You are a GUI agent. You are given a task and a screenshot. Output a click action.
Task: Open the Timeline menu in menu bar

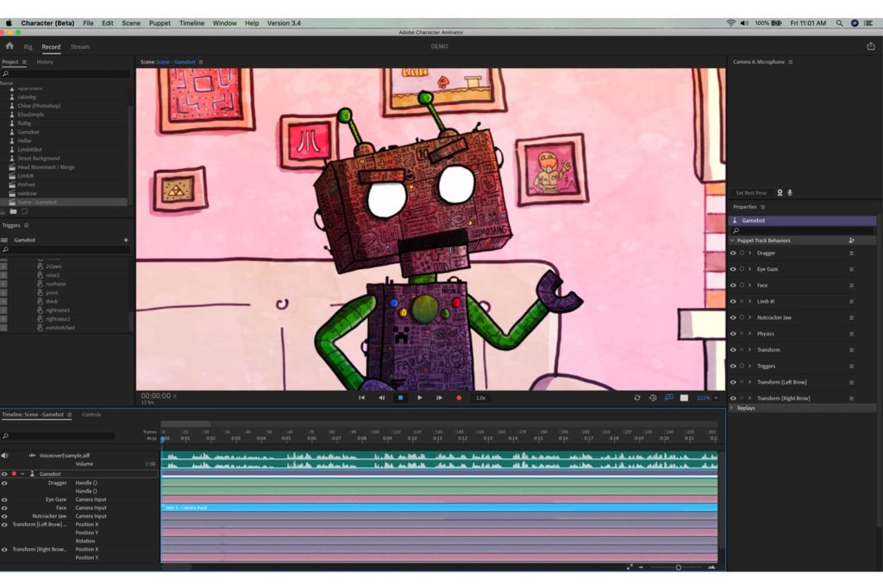tap(191, 23)
